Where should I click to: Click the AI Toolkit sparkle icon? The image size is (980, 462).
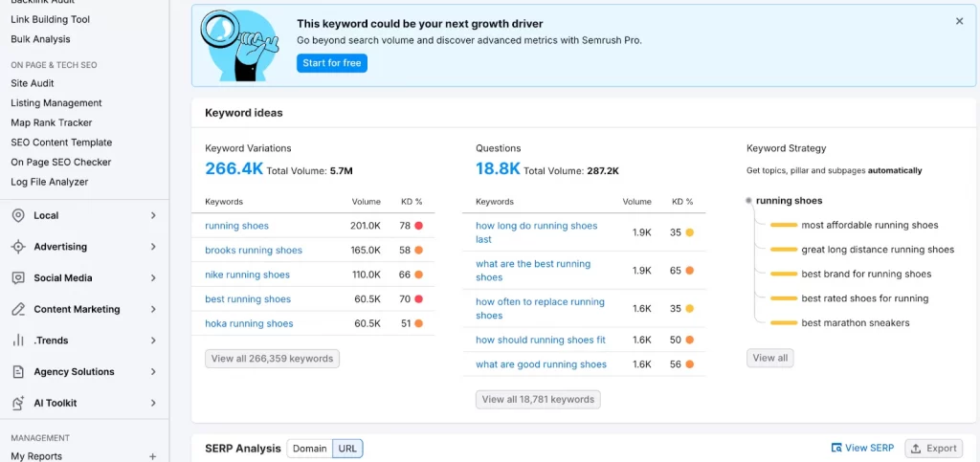pos(18,403)
